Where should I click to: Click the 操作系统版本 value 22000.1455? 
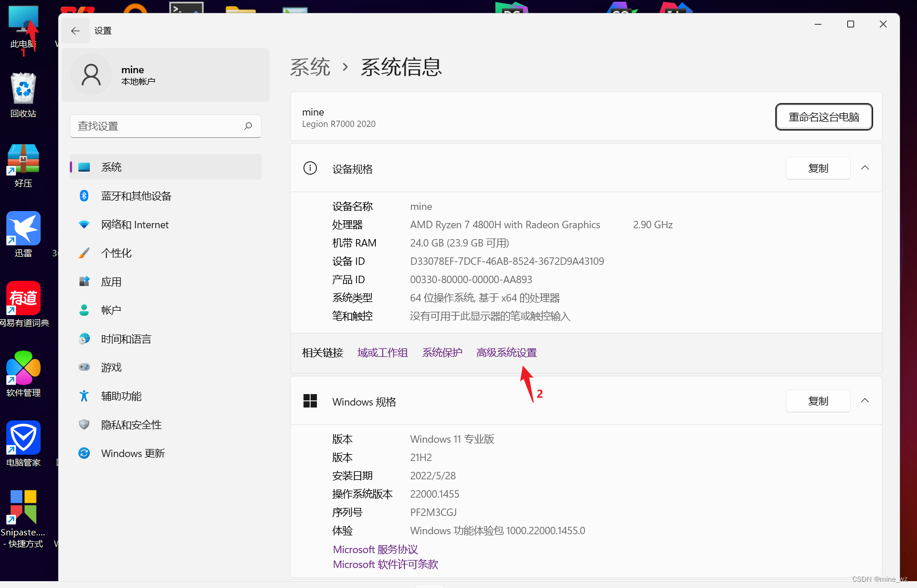pyautogui.click(x=435, y=494)
